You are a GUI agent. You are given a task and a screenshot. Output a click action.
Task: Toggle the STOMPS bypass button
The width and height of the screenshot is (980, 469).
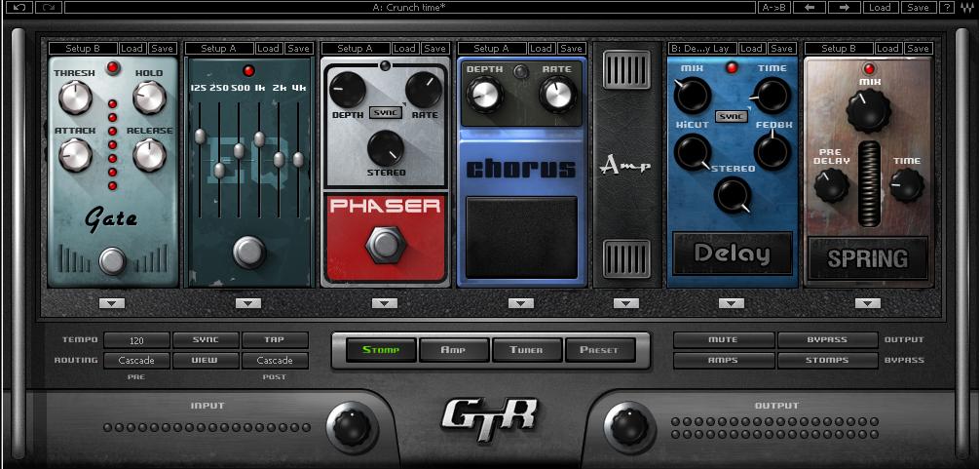coord(827,360)
